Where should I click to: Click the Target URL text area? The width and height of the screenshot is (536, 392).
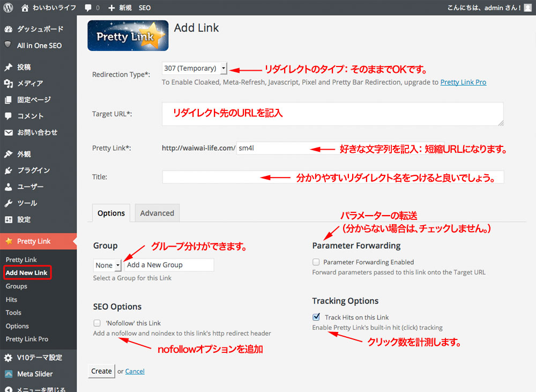pos(333,114)
